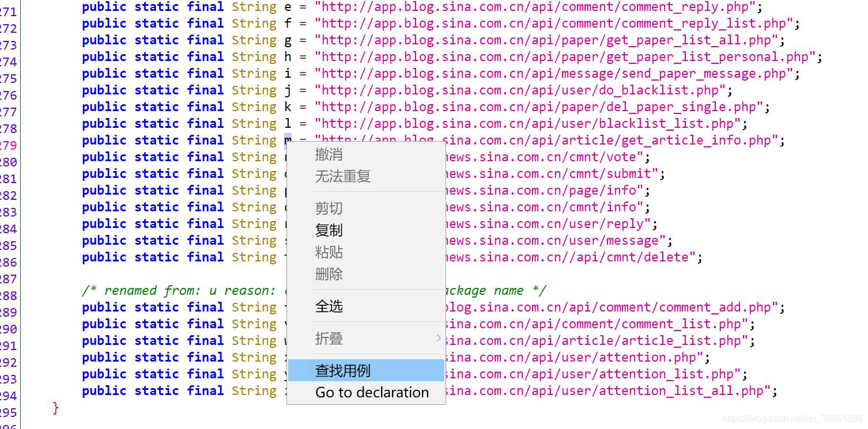Click the get_paper_list_all.php URL string
The image size is (868, 429).
coord(546,41)
